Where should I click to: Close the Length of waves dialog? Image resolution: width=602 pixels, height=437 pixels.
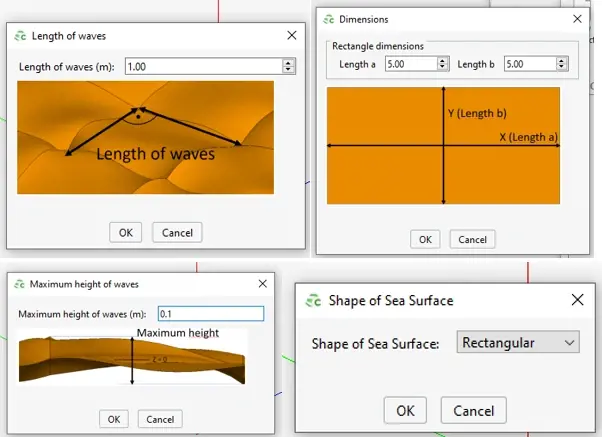pyautogui.click(x=291, y=35)
